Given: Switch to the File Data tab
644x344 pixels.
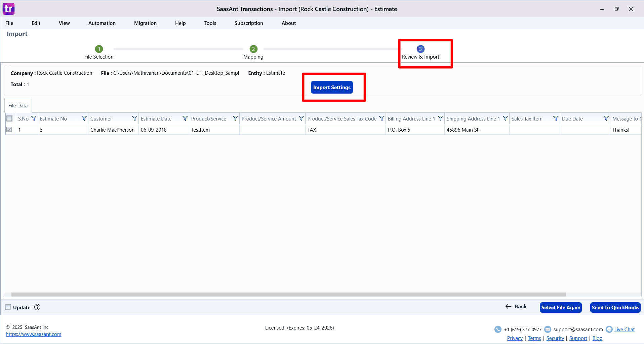Looking at the screenshot, I should coord(17,105).
